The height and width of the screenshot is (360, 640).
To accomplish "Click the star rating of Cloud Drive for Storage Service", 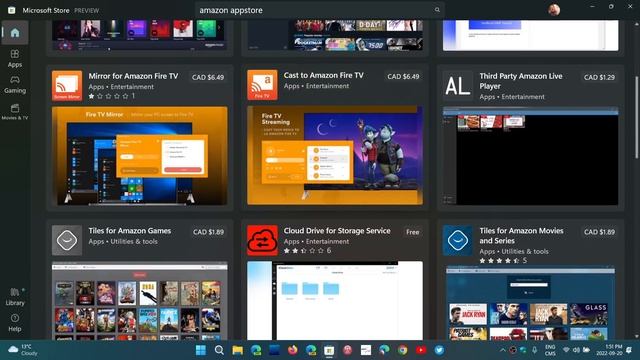I will pos(307,251).
